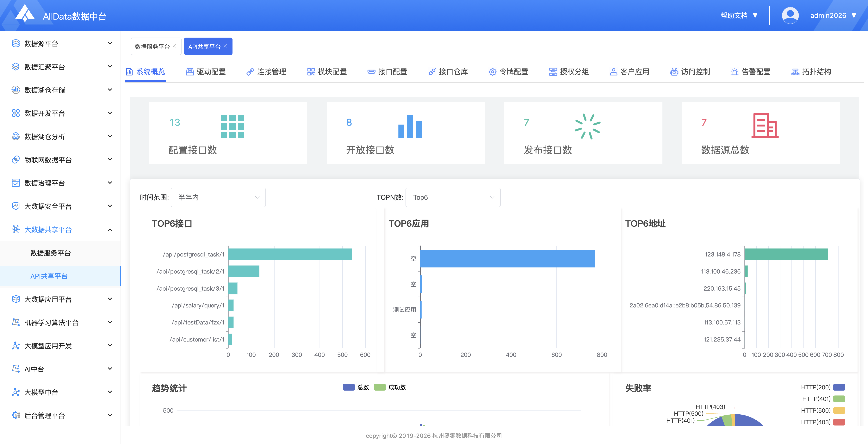Click the 数据开发平台 sidebar icon

[15, 113]
